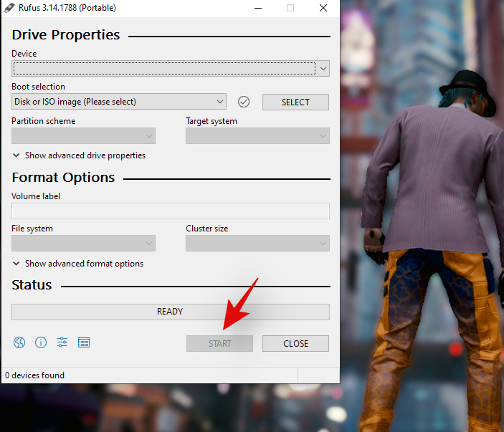Open the File system dropdown
Image resolution: width=504 pixels, height=432 pixels.
pos(83,244)
